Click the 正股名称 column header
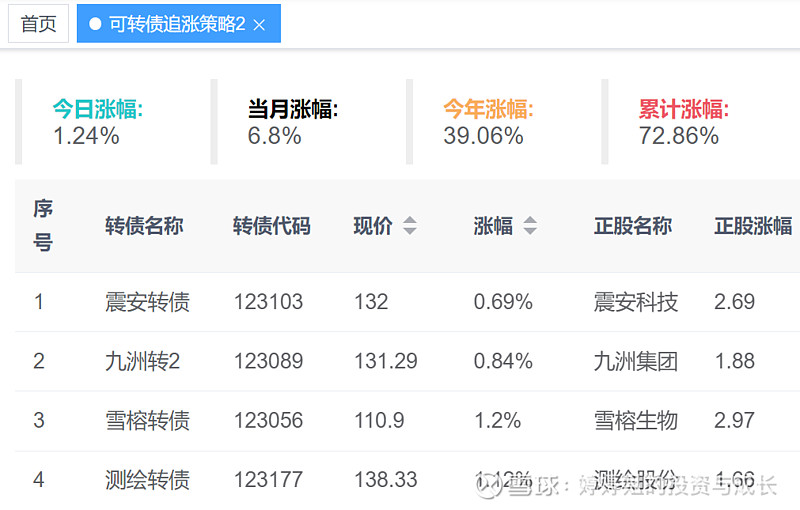The image size is (800, 510). tap(633, 226)
